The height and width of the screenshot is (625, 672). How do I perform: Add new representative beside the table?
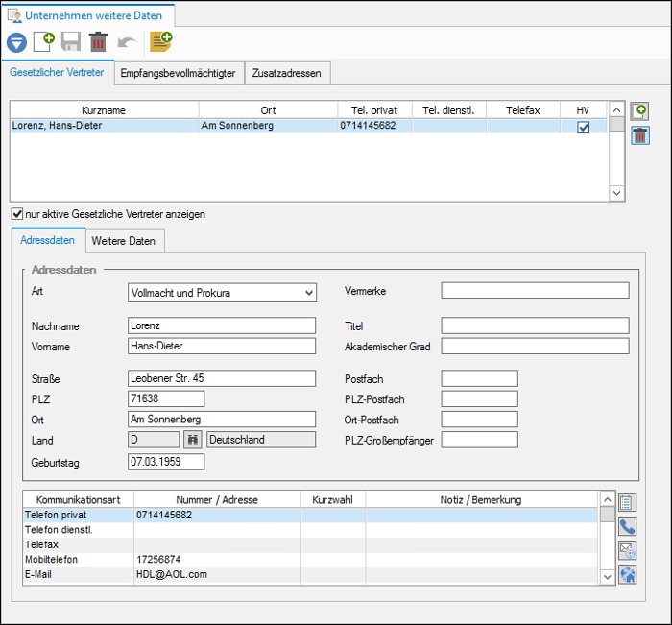tap(640, 111)
